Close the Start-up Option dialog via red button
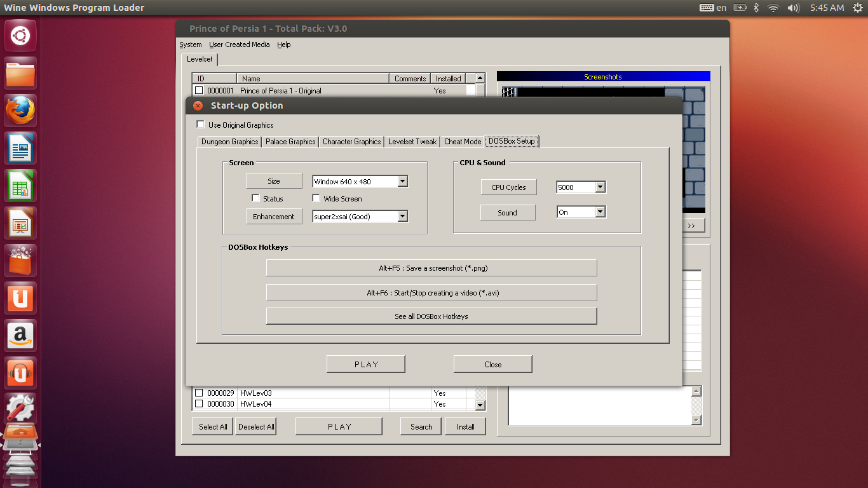 198,106
